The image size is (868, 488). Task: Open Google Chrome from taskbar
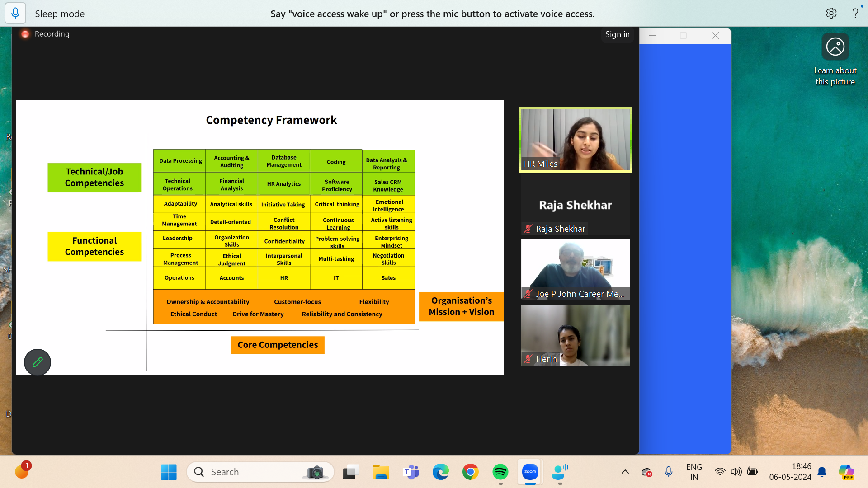point(470,472)
